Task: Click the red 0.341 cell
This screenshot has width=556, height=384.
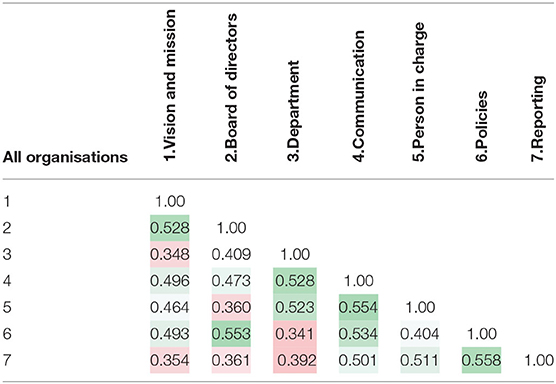Action: point(295,334)
